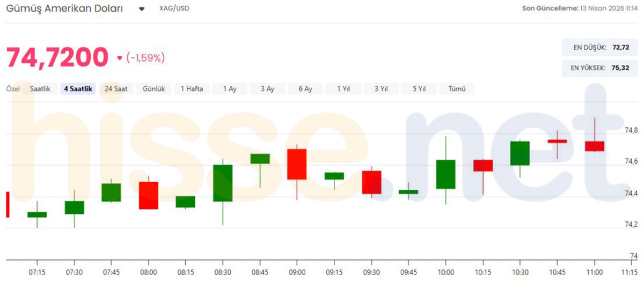The height and width of the screenshot is (283, 644).
Task: Switch chart to 1 Ay range
Action: click(230, 89)
